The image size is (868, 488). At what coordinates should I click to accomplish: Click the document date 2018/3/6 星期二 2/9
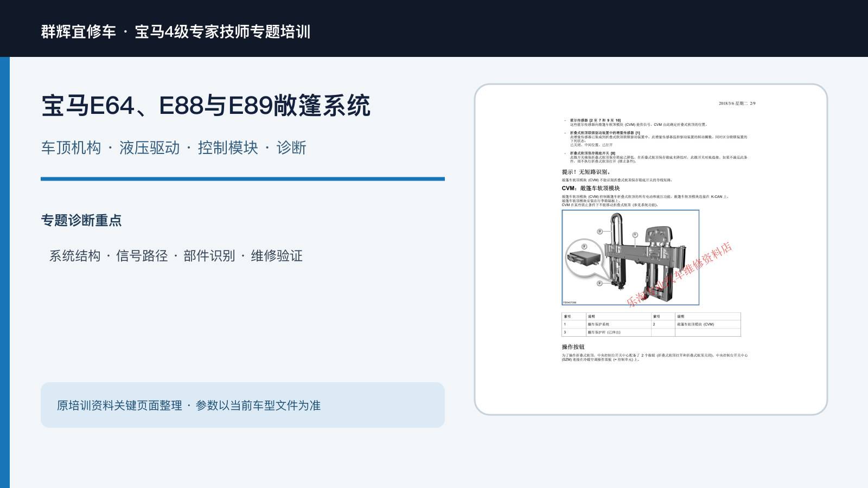(737, 104)
